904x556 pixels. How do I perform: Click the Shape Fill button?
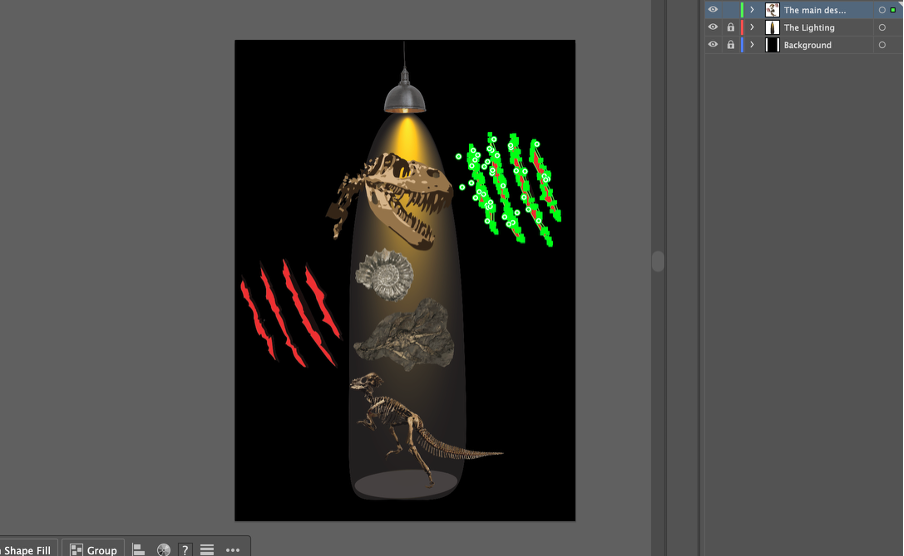coord(26,550)
